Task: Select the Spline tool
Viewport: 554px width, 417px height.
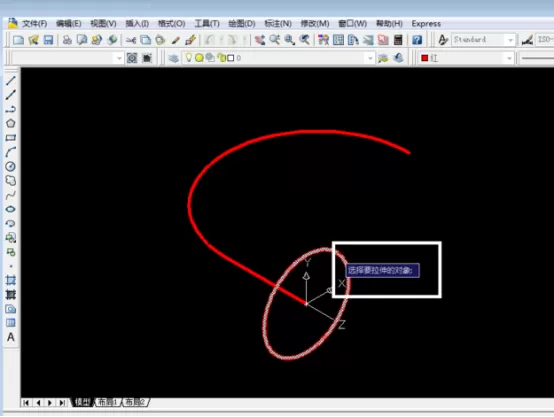Action: point(11,195)
